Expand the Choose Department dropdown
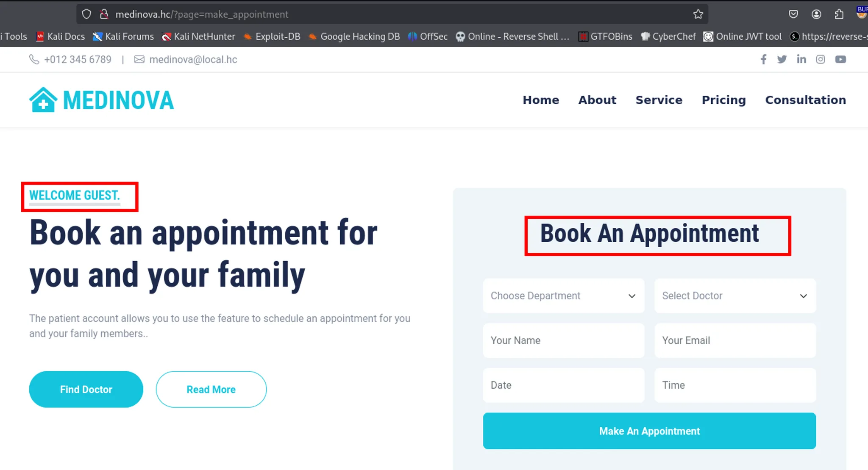This screenshot has width=868, height=470. click(x=563, y=296)
